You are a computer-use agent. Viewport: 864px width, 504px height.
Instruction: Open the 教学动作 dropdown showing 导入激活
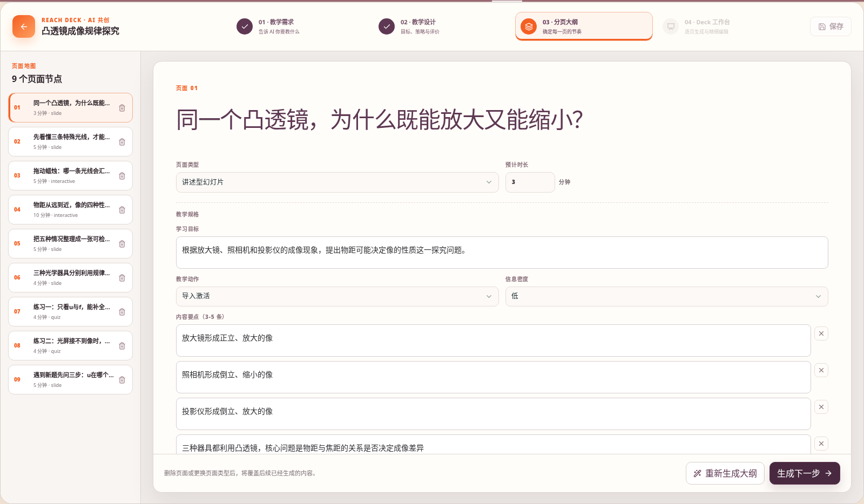point(337,296)
